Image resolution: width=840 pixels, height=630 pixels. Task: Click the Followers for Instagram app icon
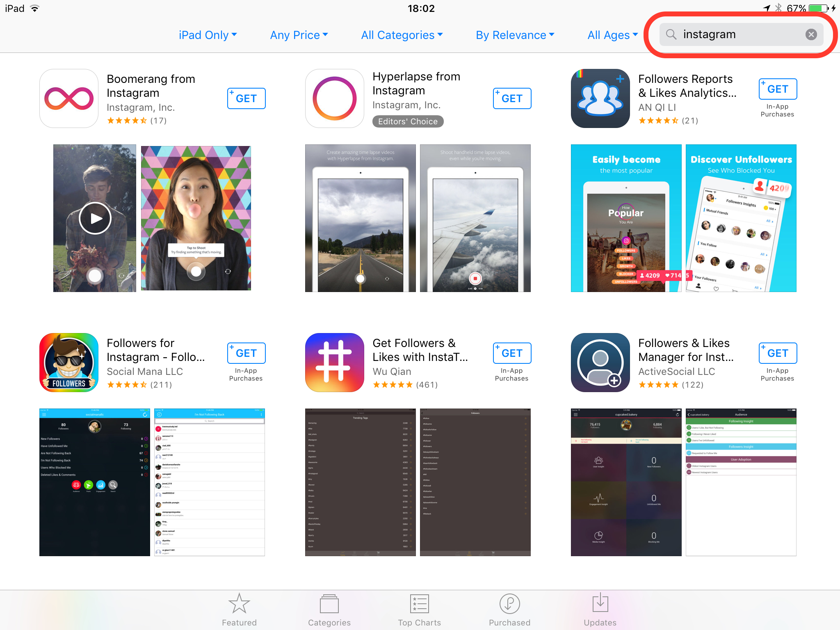69,362
